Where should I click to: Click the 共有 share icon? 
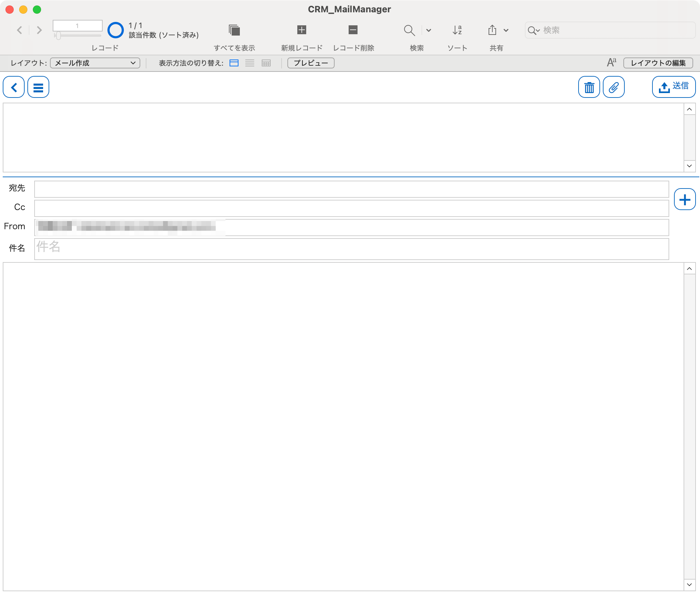point(492,30)
